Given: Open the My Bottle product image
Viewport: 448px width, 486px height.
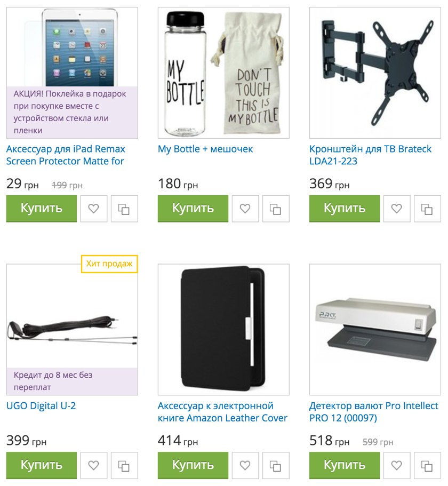Looking at the screenshot, I should (223, 73).
